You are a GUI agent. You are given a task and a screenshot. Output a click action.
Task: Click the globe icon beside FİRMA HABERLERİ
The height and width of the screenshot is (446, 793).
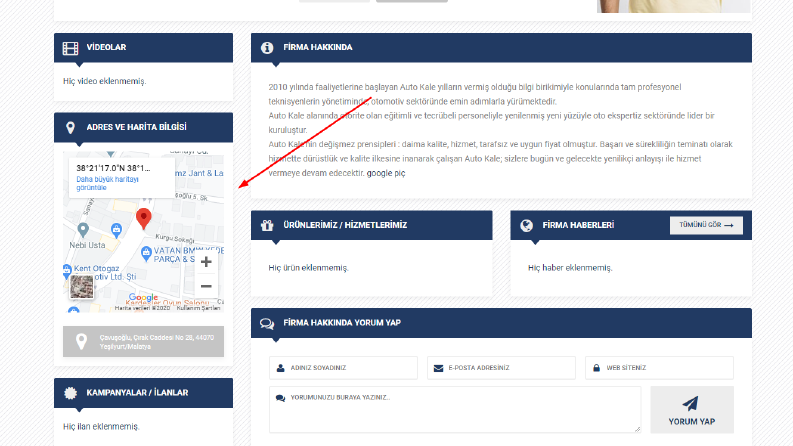(x=526, y=226)
